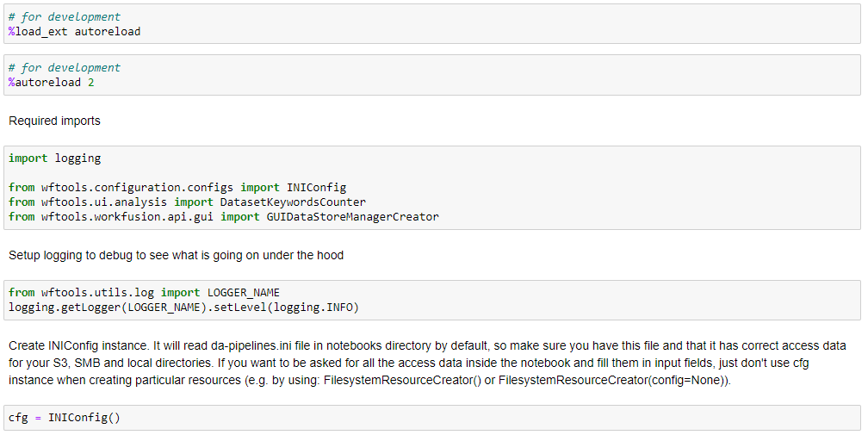Click the cfg = INIConfig() cell
The image size is (868, 435).
click(431, 418)
